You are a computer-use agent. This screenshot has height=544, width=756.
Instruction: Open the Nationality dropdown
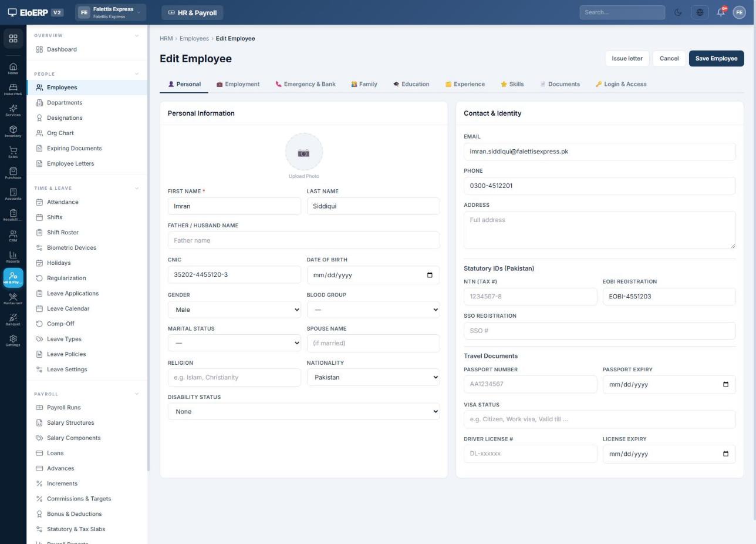coord(373,377)
